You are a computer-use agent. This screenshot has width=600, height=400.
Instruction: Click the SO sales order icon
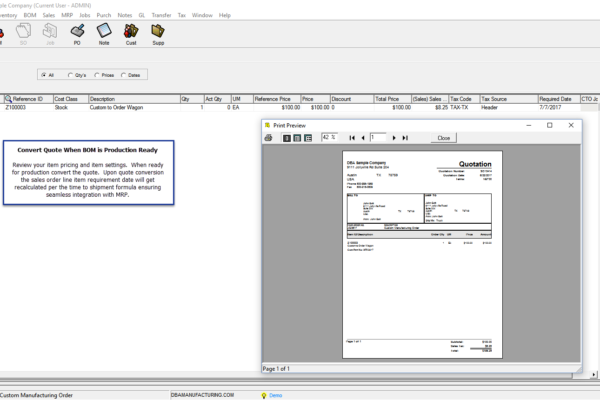(23, 34)
